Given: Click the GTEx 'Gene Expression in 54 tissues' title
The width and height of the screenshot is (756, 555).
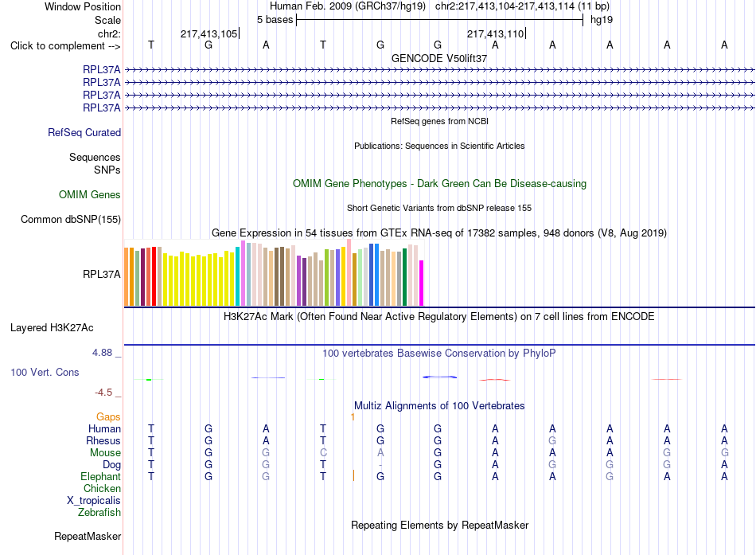Looking at the screenshot, I should (x=439, y=233).
